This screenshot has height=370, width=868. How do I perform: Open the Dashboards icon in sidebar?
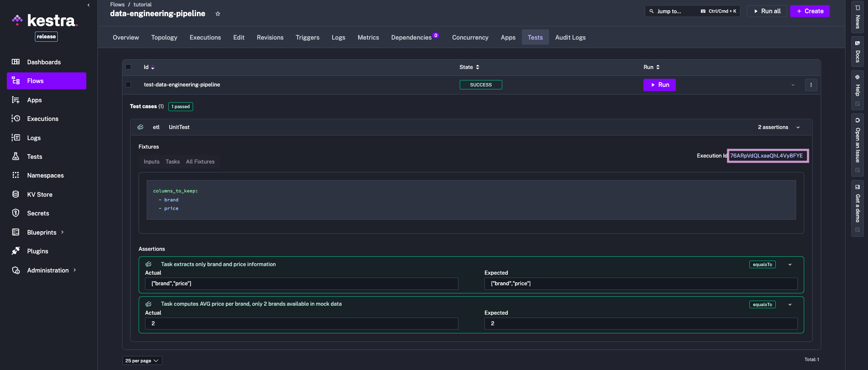[x=16, y=62]
